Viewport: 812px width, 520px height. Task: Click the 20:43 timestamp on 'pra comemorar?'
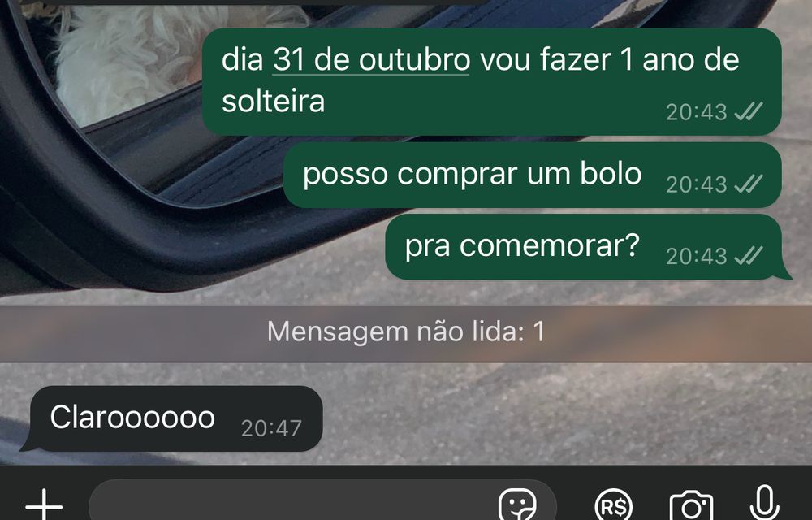coord(697,256)
